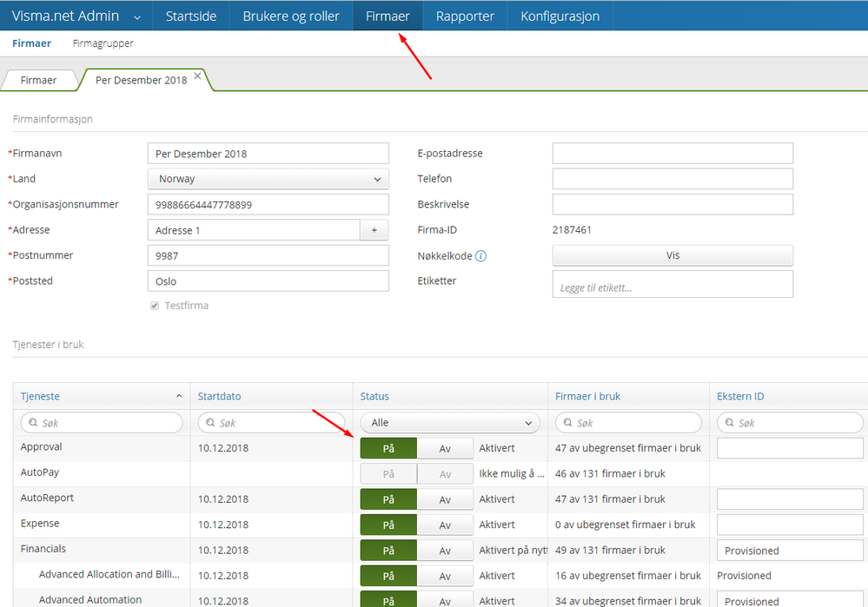Open the Firmaer top menu
This screenshot has width=868, height=607.
pyautogui.click(x=388, y=16)
